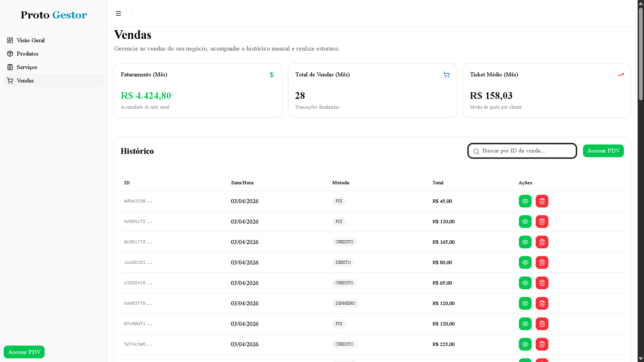The width and height of the screenshot is (644, 362).
Task: Click Acessar PDV button next to search
Action: coord(603,151)
